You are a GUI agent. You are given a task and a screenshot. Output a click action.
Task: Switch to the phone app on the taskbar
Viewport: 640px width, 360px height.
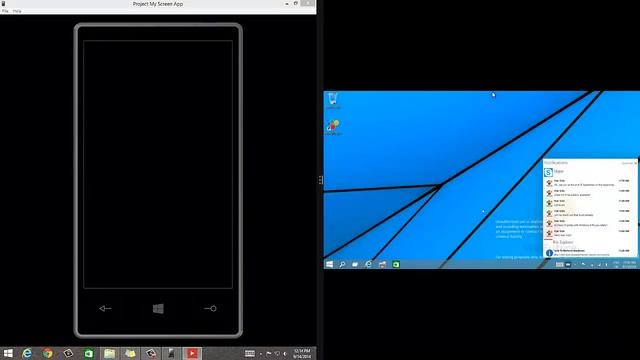(171, 353)
